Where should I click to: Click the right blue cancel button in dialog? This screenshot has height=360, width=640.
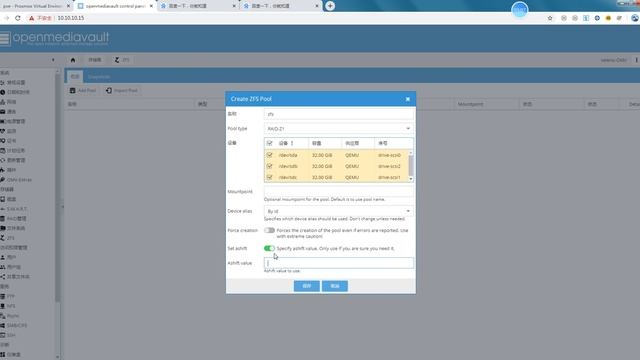pos(335,286)
